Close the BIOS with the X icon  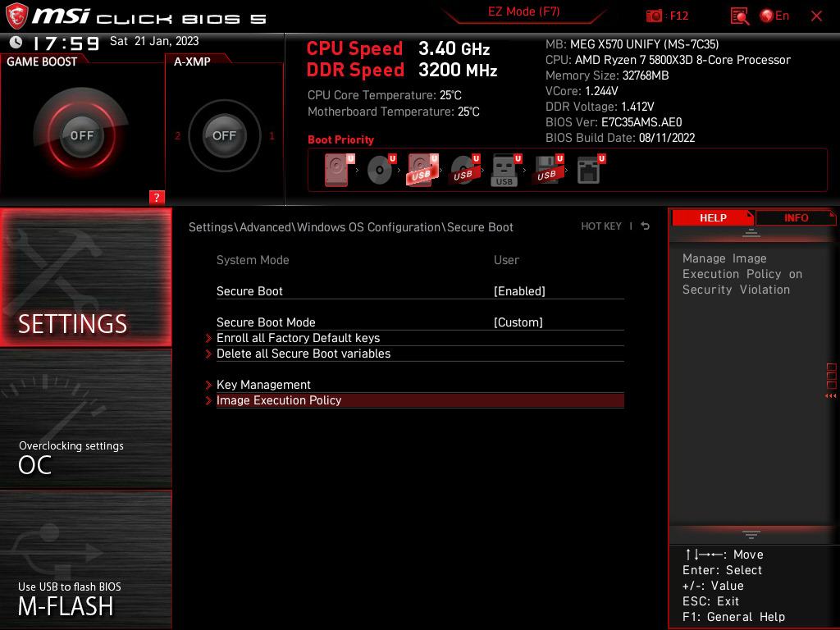816,16
